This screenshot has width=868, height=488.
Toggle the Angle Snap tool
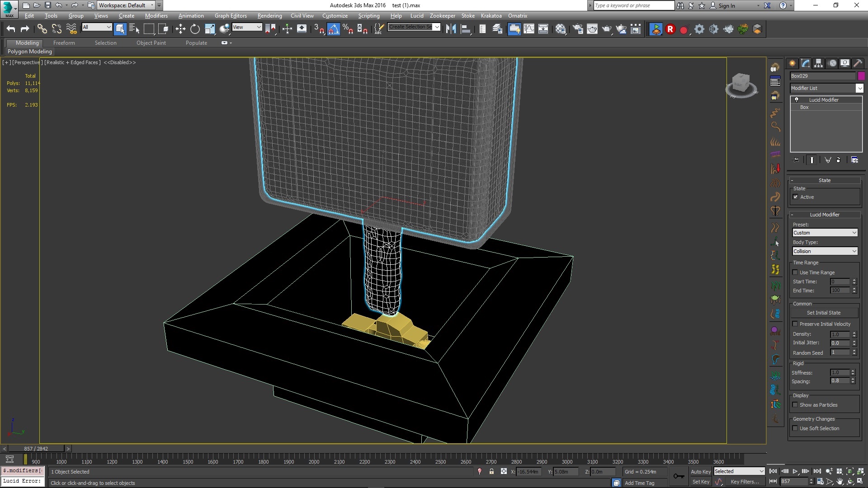pos(334,29)
